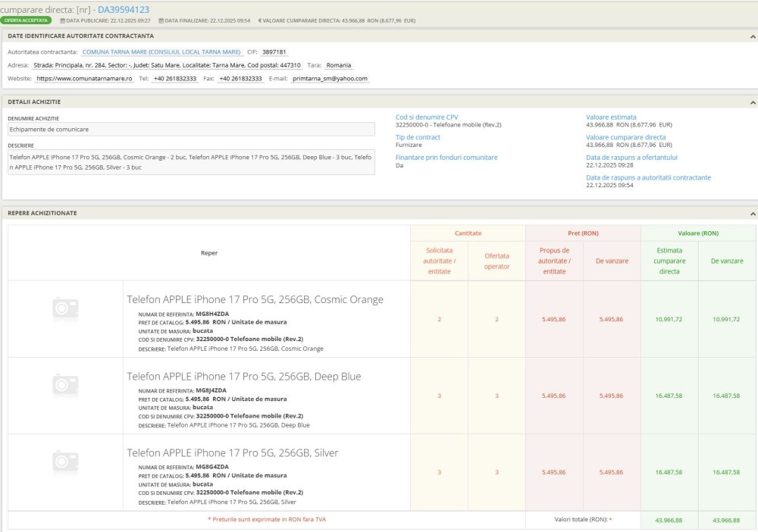Click the Silver iPhone camera placeholder image
758x532 pixels.
point(65,462)
